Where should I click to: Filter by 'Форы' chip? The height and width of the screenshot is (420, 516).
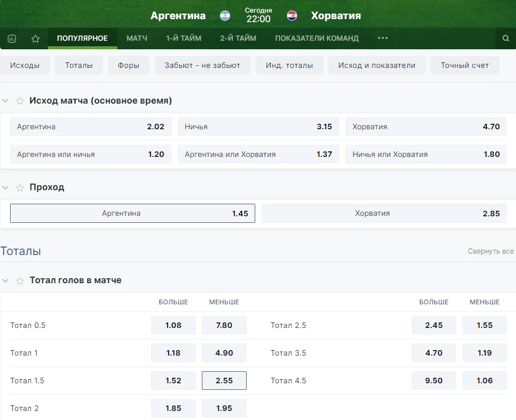point(128,65)
